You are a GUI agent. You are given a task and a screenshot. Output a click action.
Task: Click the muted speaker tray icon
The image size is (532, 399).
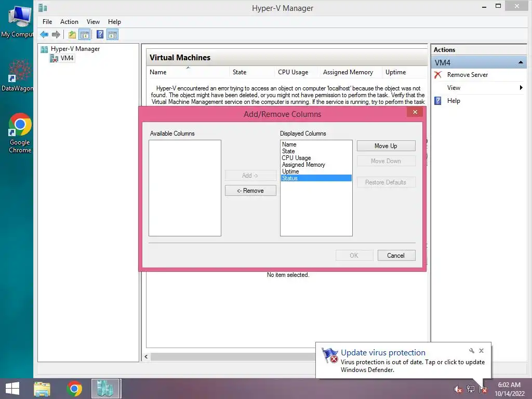point(458,389)
